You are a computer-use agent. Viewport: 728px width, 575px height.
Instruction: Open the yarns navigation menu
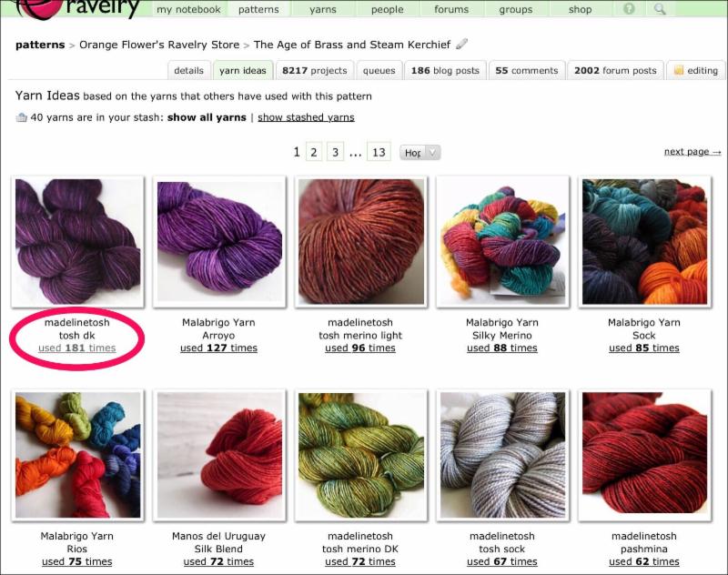click(323, 9)
